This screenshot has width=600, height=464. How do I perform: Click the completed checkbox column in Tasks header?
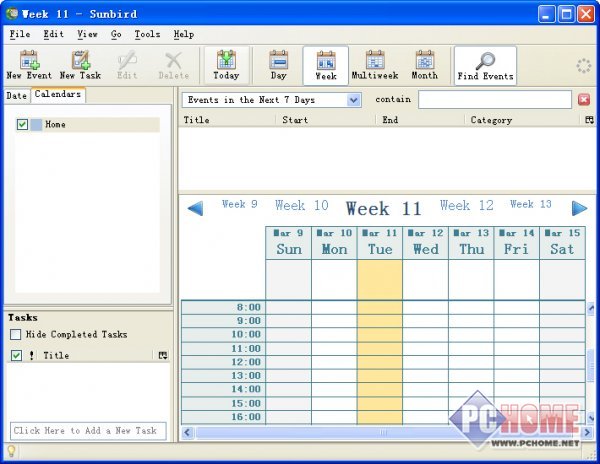click(16, 355)
